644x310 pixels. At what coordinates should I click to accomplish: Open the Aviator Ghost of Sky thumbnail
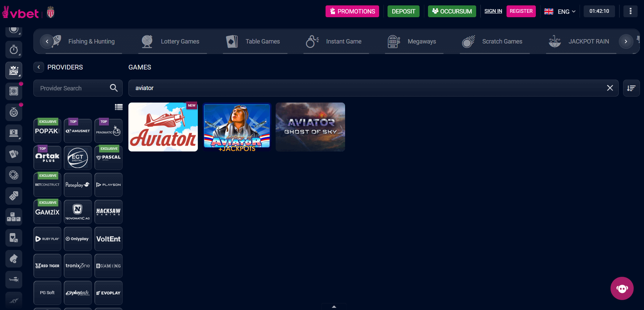pos(310,127)
